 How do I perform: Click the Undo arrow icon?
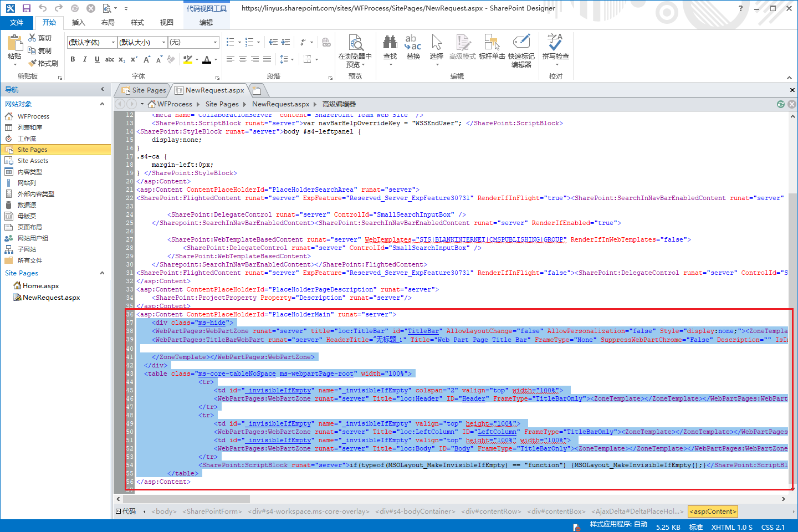pos(43,8)
